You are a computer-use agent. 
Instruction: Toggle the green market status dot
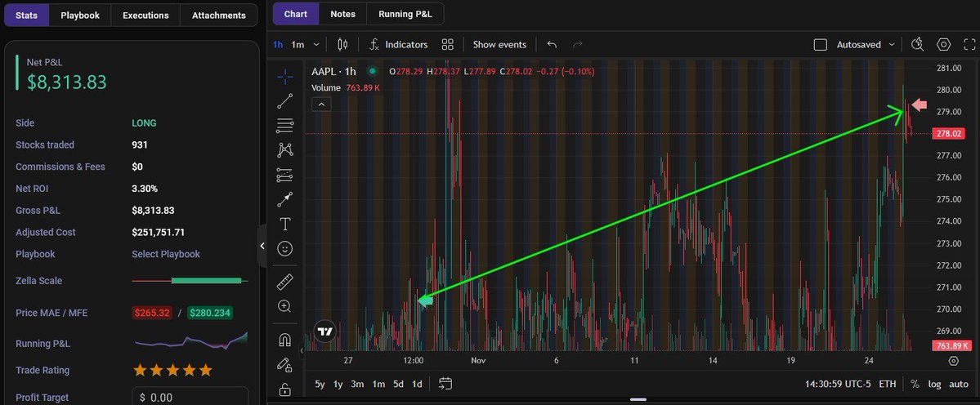click(374, 71)
